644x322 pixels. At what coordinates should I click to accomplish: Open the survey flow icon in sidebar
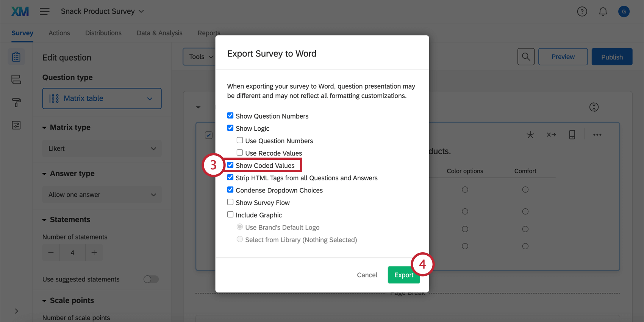tap(16, 80)
